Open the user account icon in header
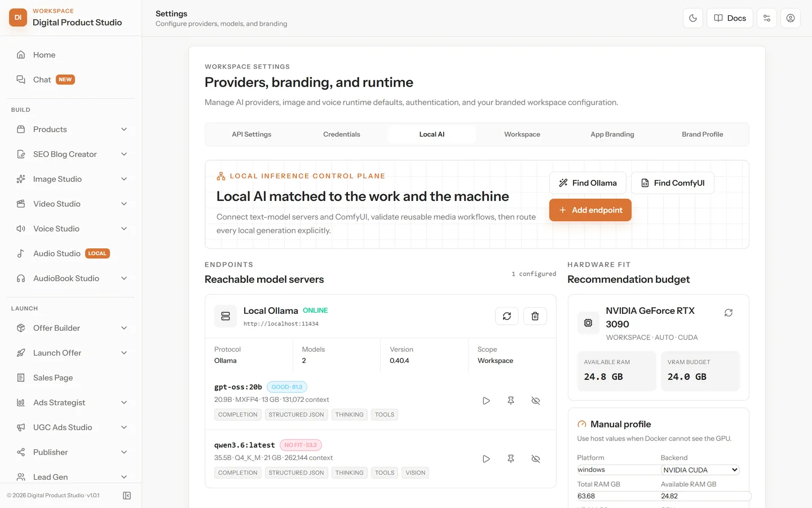The image size is (812, 508). [x=791, y=18]
